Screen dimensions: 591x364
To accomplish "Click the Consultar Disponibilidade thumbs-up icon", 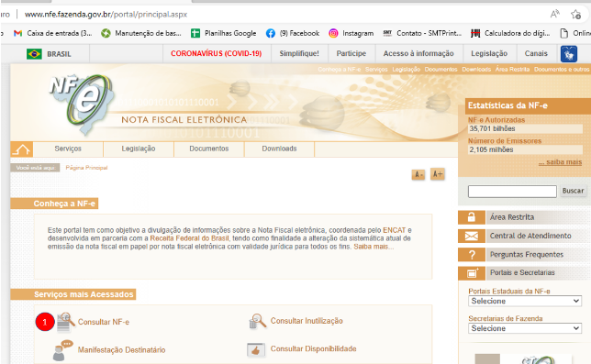I will point(256,349).
